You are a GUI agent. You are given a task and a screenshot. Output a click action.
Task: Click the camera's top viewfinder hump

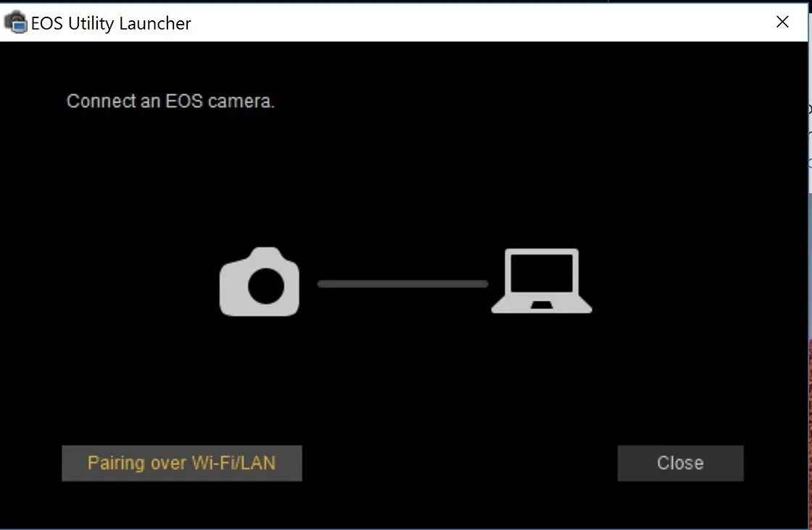tap(266, 254)
